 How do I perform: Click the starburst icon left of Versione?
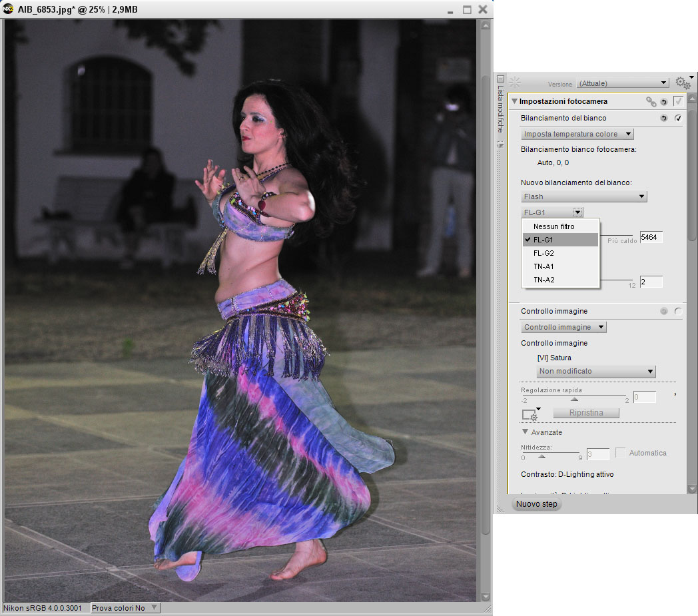coord(515,83)
